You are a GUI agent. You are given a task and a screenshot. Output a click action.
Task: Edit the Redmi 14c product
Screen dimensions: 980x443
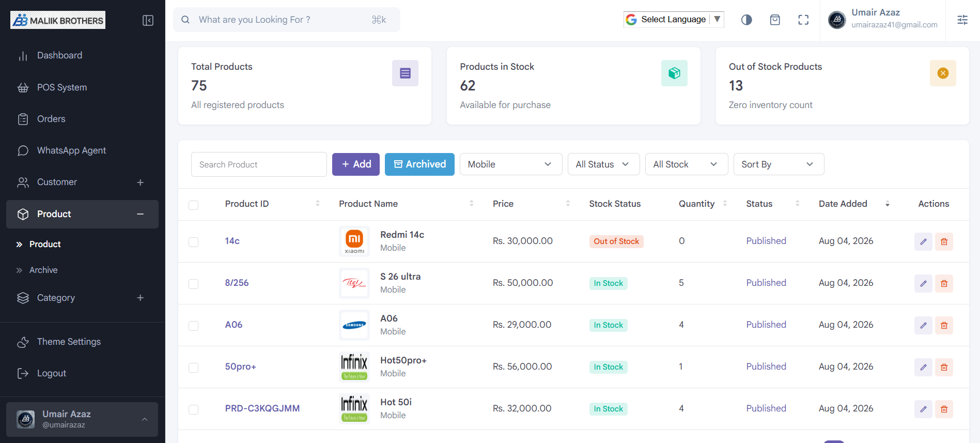[x=923, y=241]
